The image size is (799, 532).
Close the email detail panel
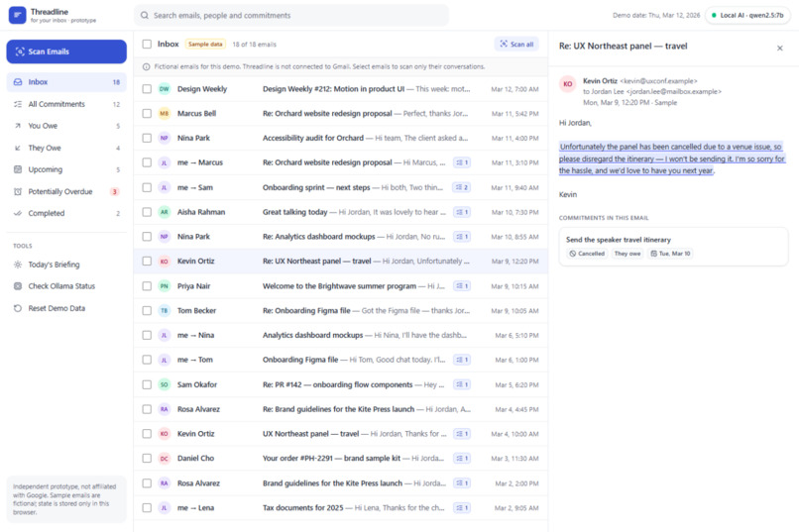click(x=779, y=48)
